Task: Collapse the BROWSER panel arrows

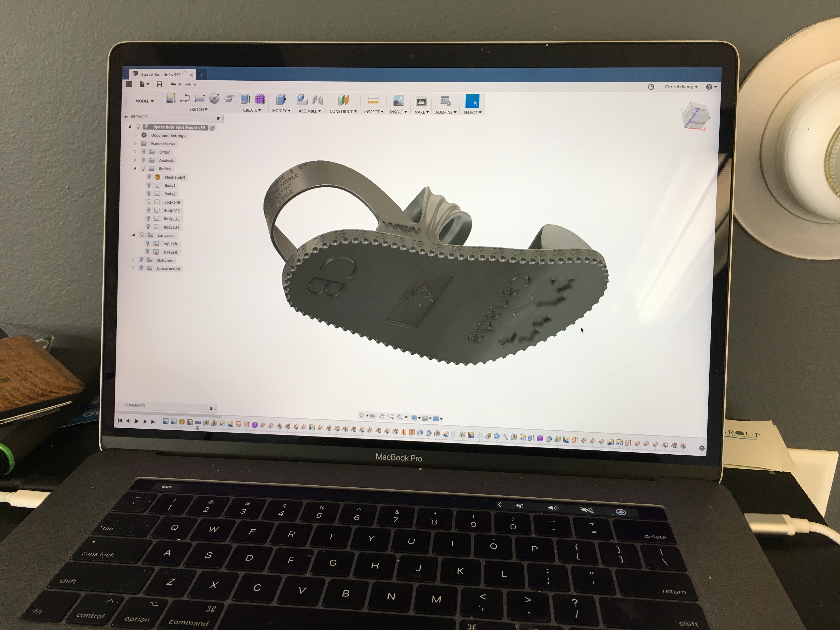Action: 126,117
